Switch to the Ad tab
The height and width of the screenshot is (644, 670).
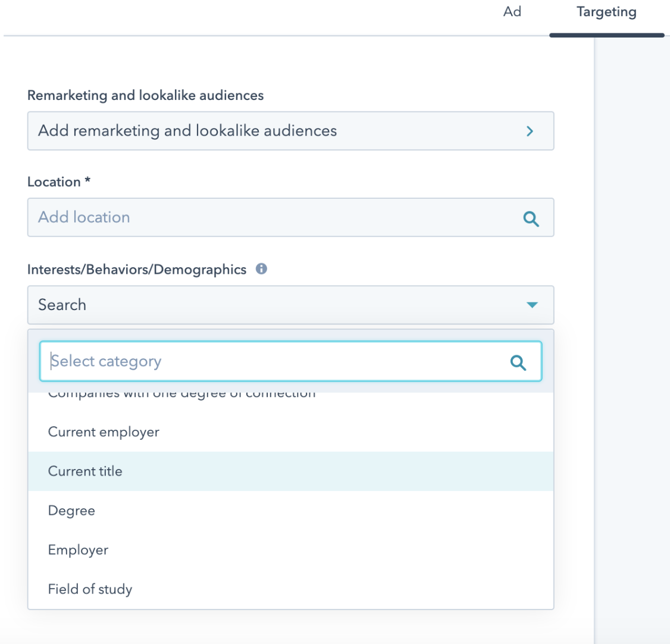click(x=512, y=12)
